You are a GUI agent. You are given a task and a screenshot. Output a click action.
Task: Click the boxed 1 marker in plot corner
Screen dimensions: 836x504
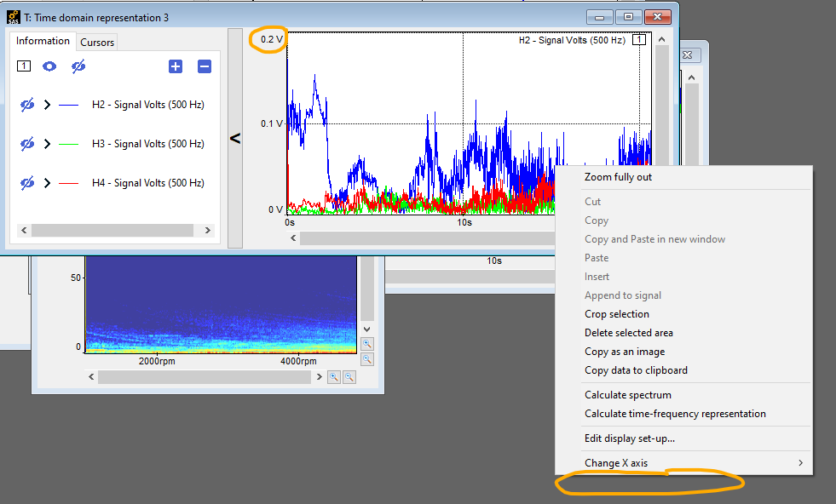[x=639, y=40]
